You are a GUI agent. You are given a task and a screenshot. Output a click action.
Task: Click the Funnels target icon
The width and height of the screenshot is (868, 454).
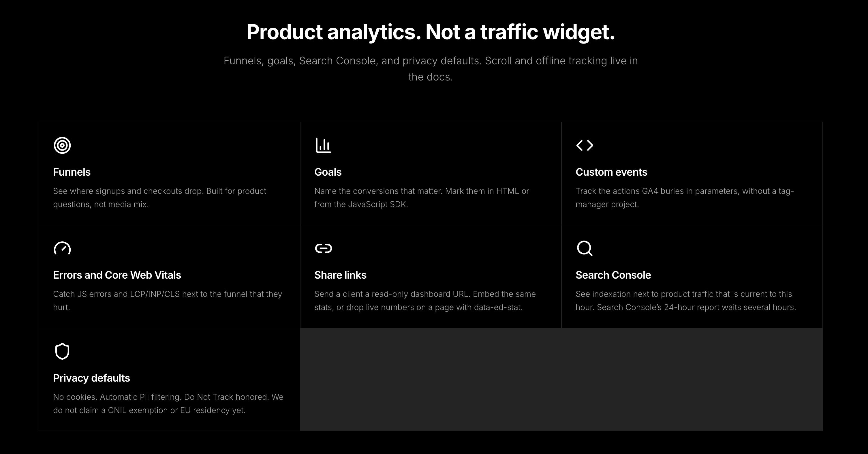62,145
